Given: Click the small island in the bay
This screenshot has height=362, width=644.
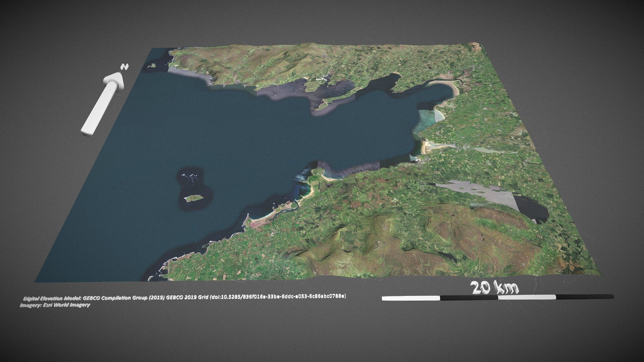Looking at the screenshot, I should (x=195, y=198).
